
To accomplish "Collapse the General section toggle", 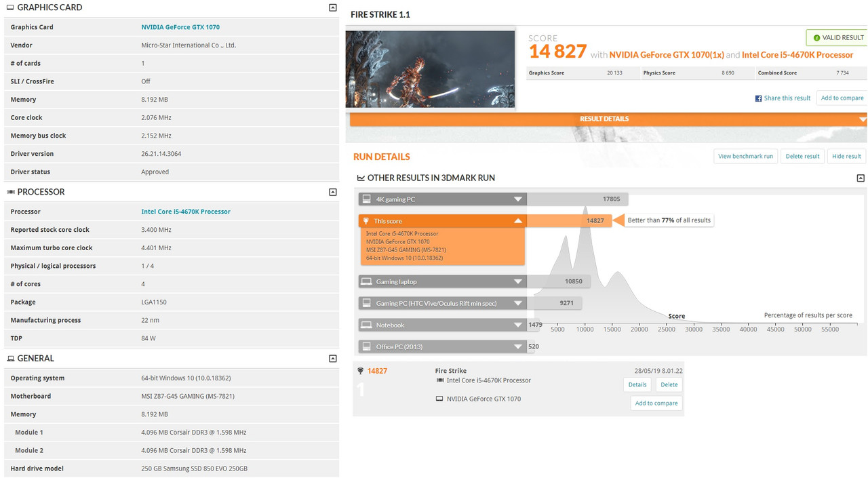I will pyautogui.click(x=332, y=358).
